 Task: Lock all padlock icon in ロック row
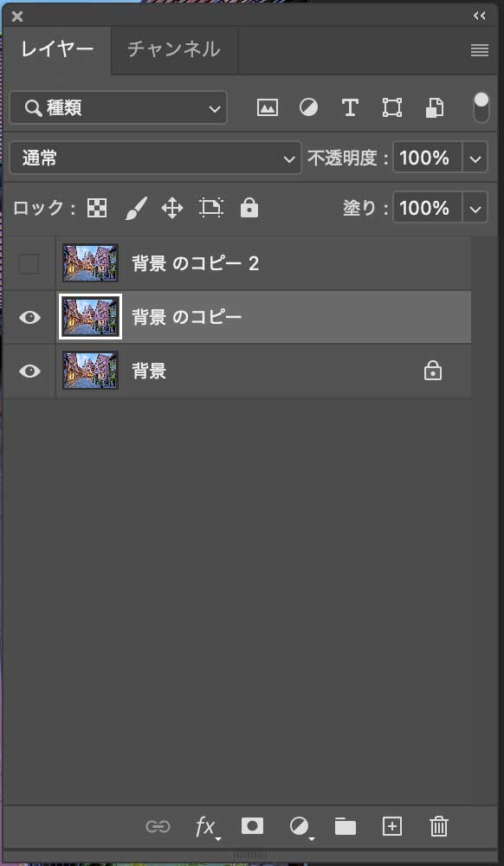pyautogui.click(x=249, y=208)
